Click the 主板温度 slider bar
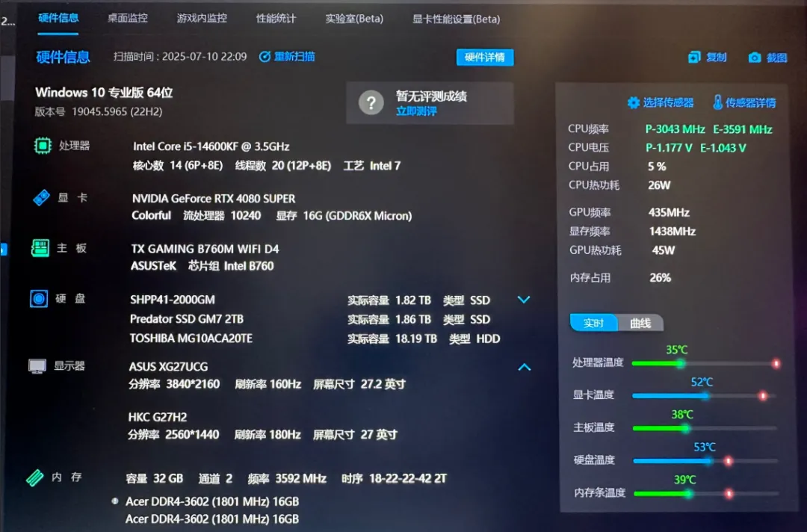Screen dimensions: 807x532 click(x=705, y=428)
